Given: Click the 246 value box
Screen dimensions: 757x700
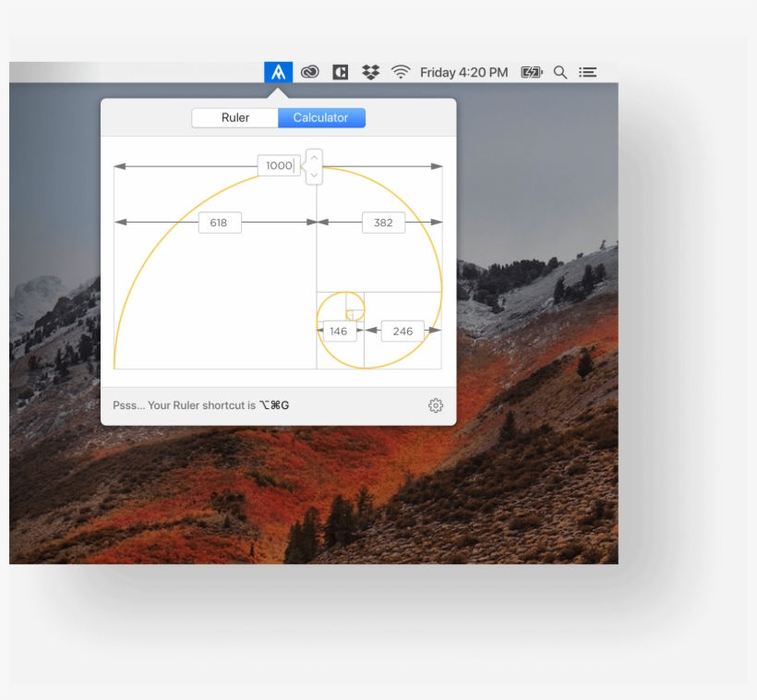Looking at the screenshot, I should pos(403,330).
